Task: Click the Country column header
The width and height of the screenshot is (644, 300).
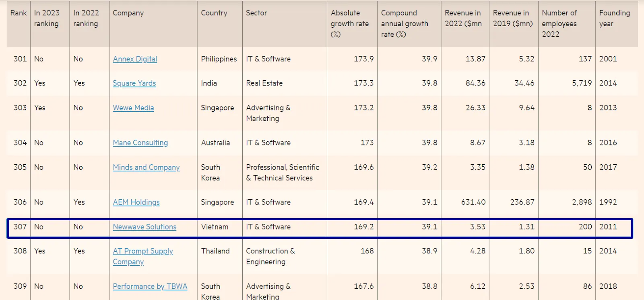Action: [214, 13]
